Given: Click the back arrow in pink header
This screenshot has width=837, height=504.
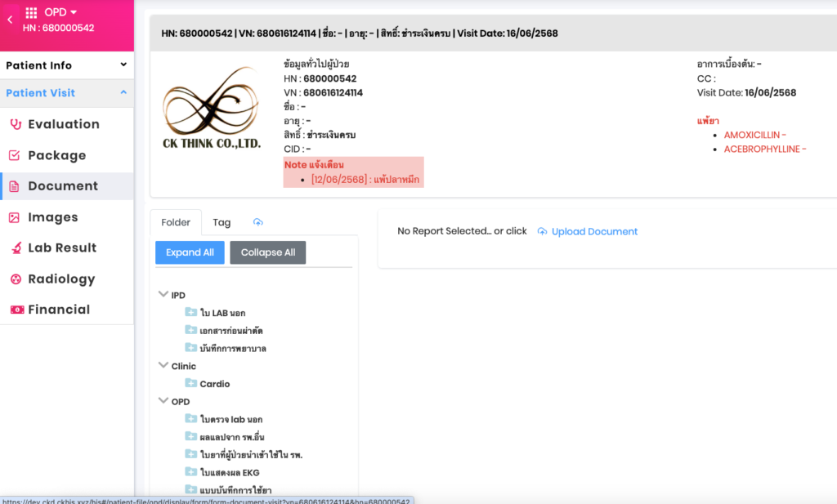Looking at the screenshot, I should (x=9, y=19).
